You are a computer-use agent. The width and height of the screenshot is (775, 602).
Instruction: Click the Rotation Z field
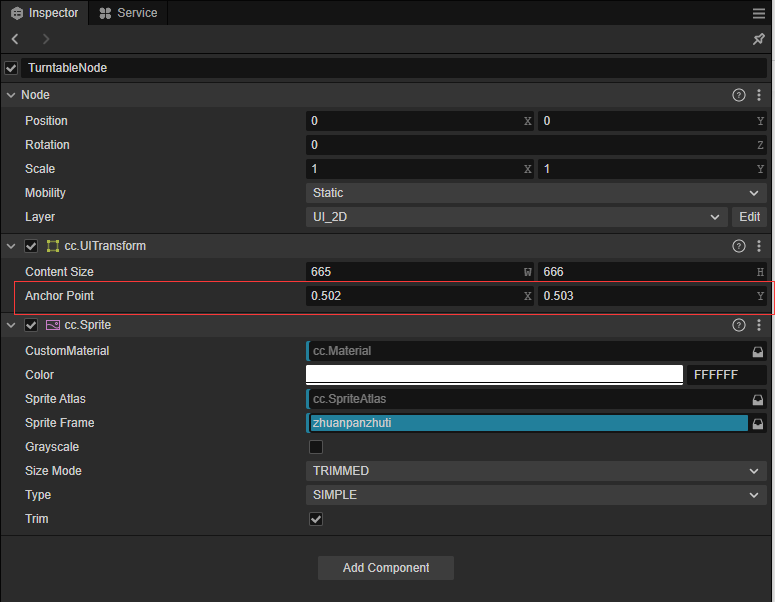(x=536, y=145)
